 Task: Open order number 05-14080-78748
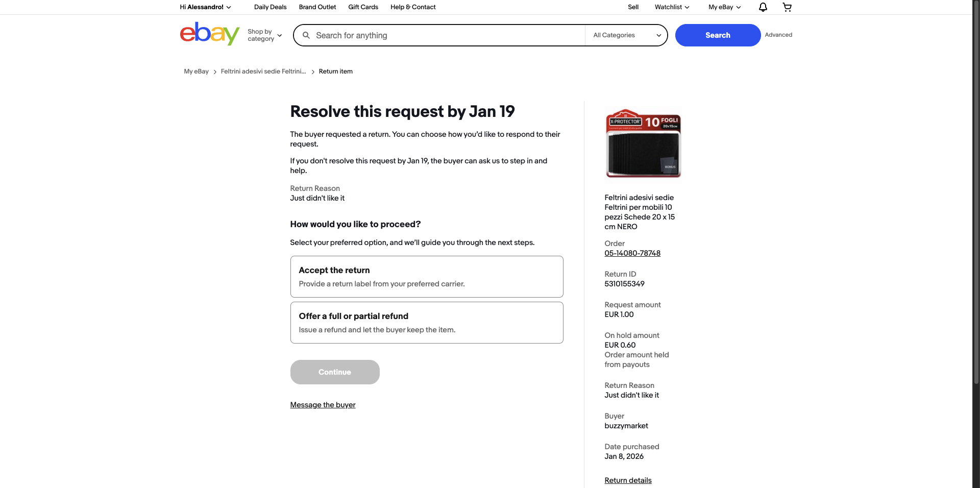(632, 253)
